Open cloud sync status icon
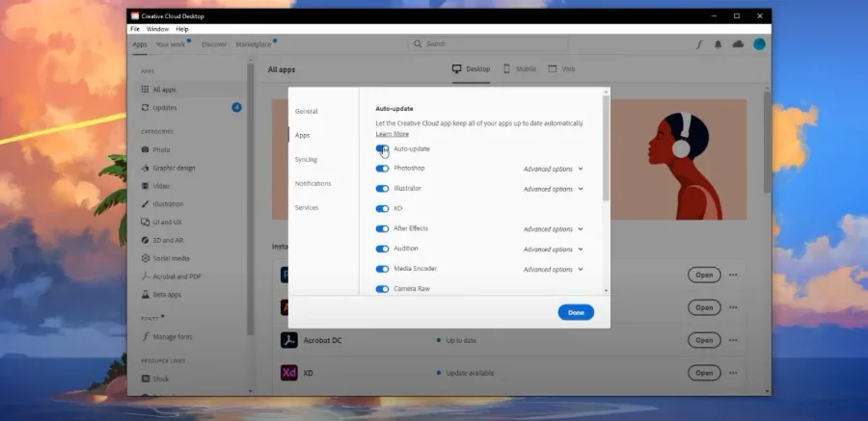This screenshot has width=868, height=421. pos(738,44)
